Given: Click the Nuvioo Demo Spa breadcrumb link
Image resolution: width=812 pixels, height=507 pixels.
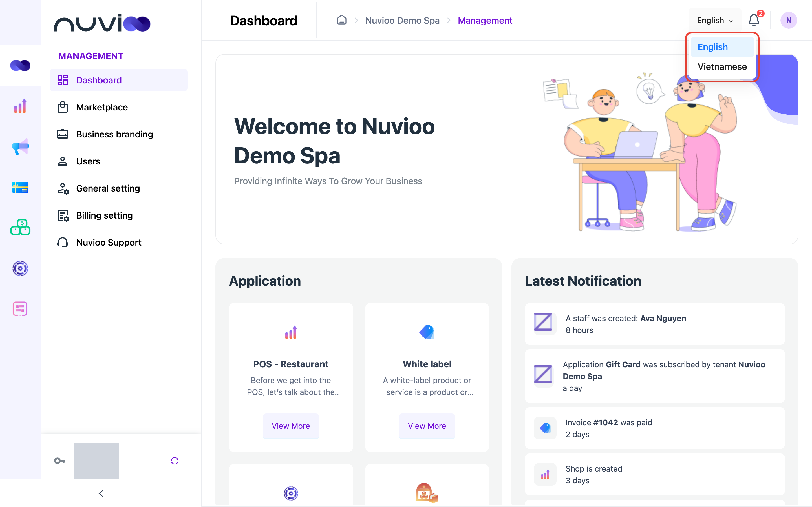Looking at the screenshot, I should coord(402,21).
